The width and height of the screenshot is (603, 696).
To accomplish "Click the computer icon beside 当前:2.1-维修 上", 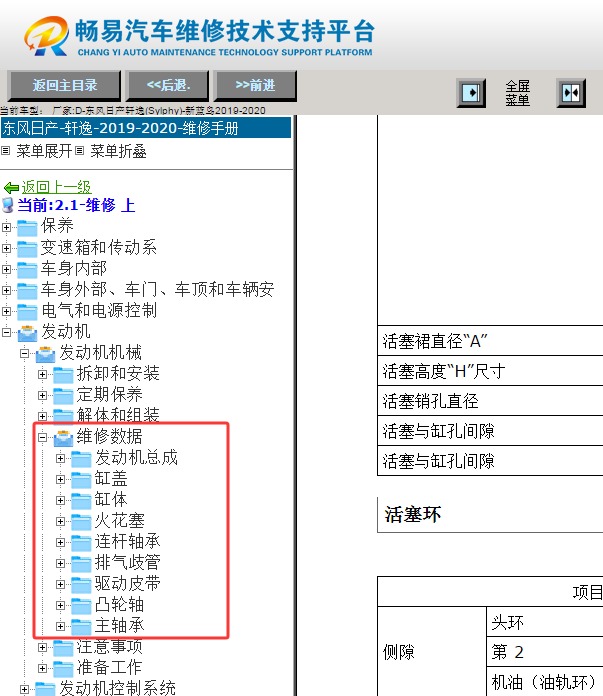I will tap(8, 205).
